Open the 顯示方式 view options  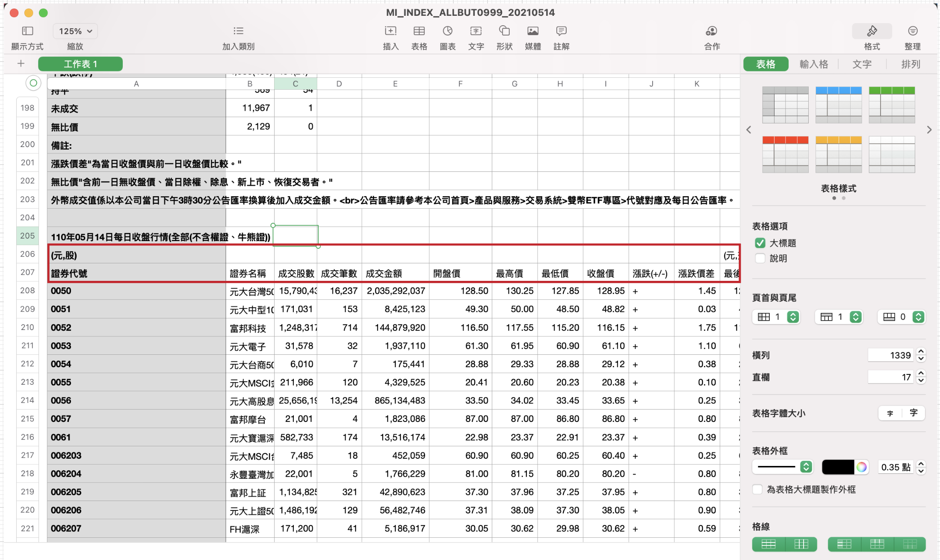tap(27, 31)
